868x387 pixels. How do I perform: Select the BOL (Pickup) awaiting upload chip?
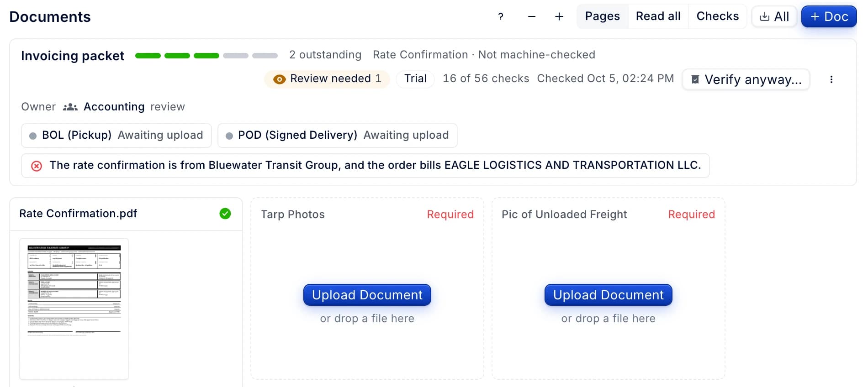pyautogui.click(x=116, y=136)
